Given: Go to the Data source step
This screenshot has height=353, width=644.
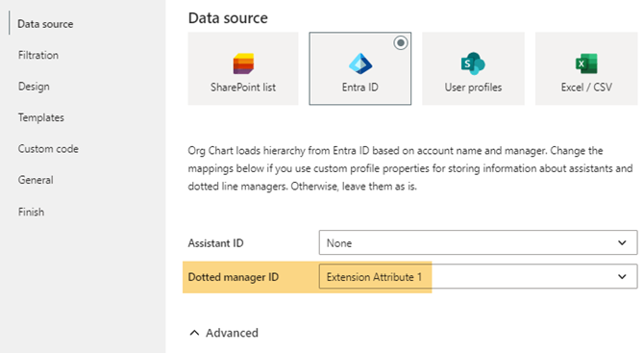Looking at the screenshot, I should [x=45, y=24].
